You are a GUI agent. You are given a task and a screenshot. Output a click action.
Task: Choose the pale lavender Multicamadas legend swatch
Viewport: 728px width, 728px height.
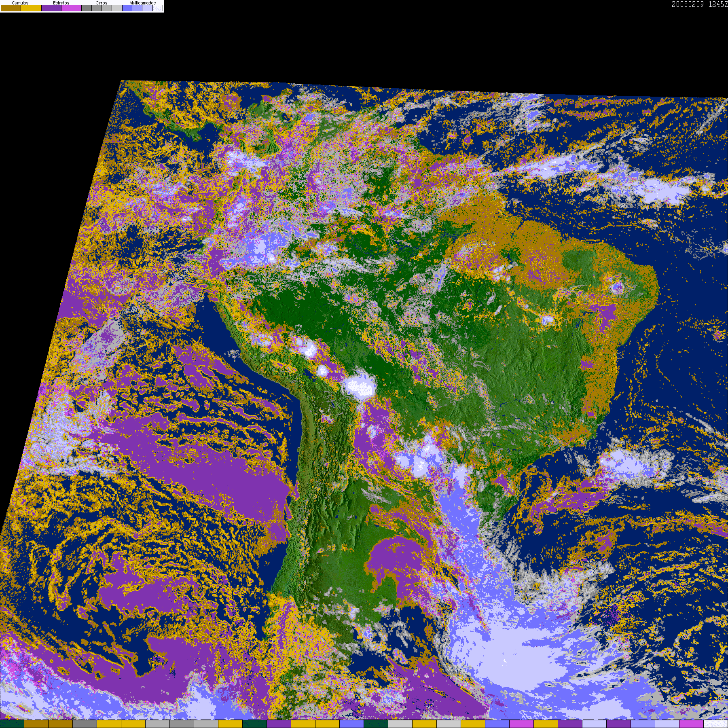click(x=147, y=8)
